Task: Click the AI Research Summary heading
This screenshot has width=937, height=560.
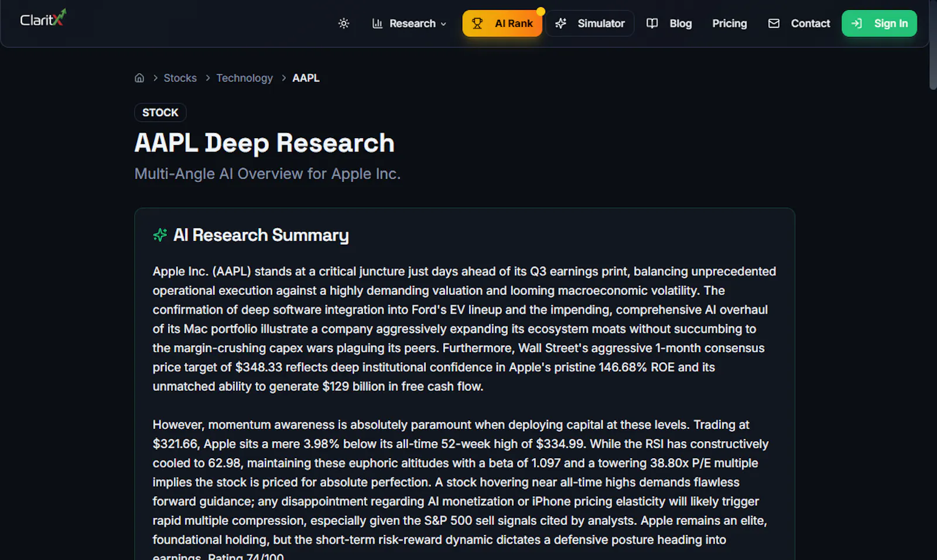Action: (261, 235)
